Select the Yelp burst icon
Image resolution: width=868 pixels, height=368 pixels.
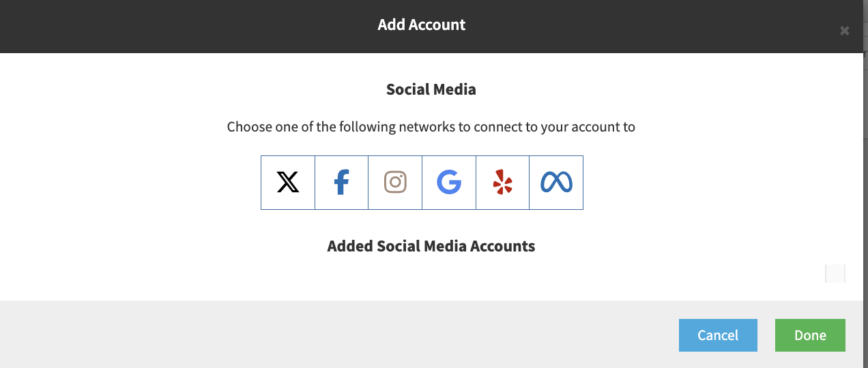point(502,183)
